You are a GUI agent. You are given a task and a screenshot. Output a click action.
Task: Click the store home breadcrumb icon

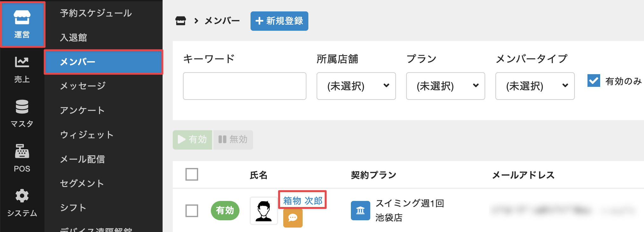pyautogui.click(x=181, y=21)
